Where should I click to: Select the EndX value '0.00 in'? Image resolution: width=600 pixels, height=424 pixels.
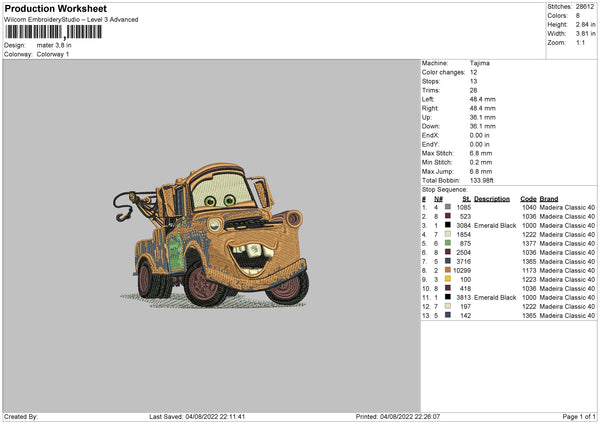coord(479,135)
